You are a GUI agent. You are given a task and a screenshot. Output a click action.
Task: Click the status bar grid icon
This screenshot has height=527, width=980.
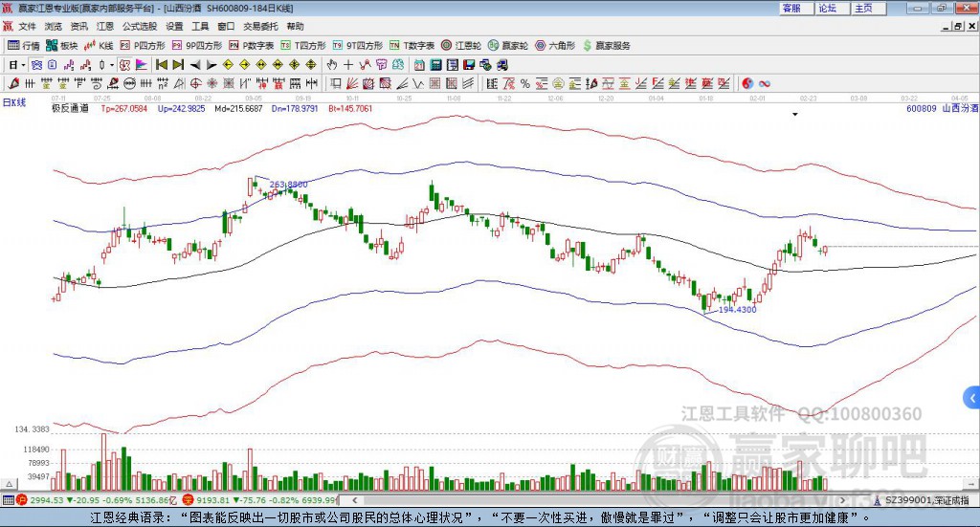[8, 500]
